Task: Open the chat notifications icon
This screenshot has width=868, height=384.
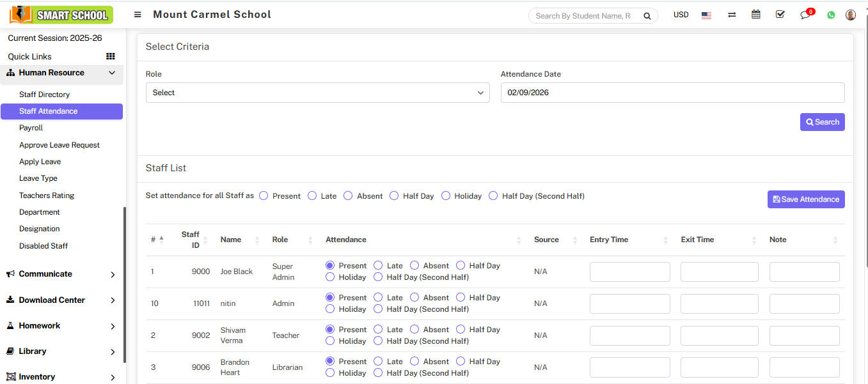Action: [x=805, y=15]
